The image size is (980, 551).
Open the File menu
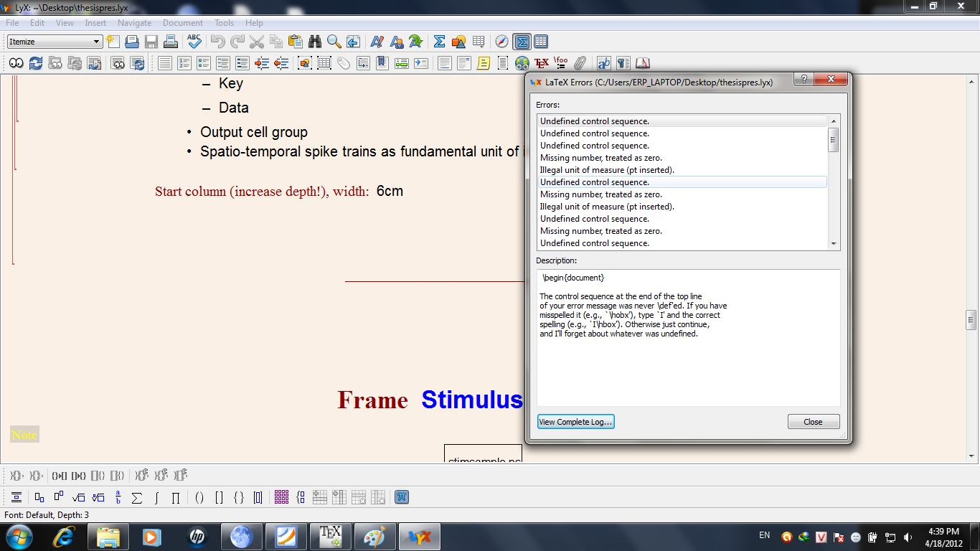point(12,23)
